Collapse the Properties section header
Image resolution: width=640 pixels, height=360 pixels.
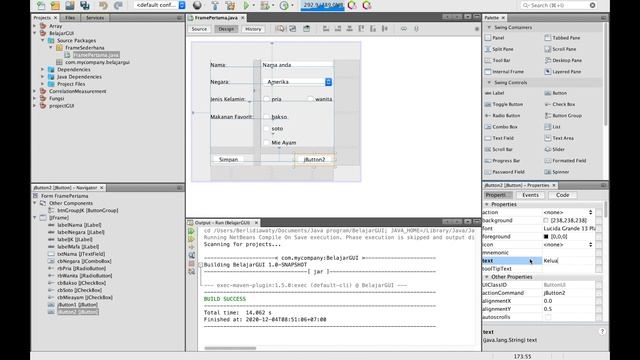(487, 204)
